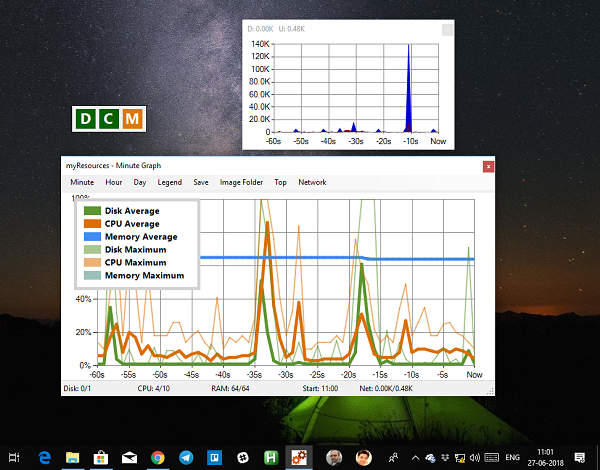Toggle the Legend display
The height and width of the screenshot is (470, 600).
tap(170, 183)
